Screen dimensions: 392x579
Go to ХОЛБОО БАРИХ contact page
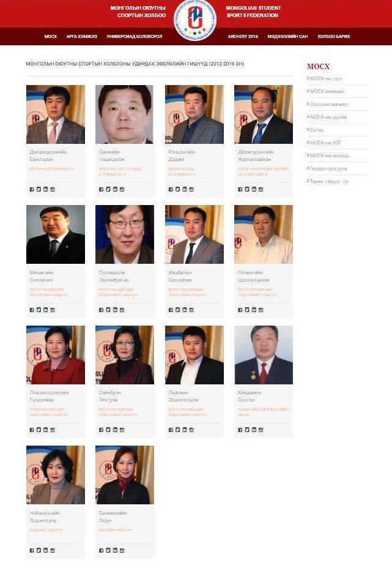[x=334, y=37]
